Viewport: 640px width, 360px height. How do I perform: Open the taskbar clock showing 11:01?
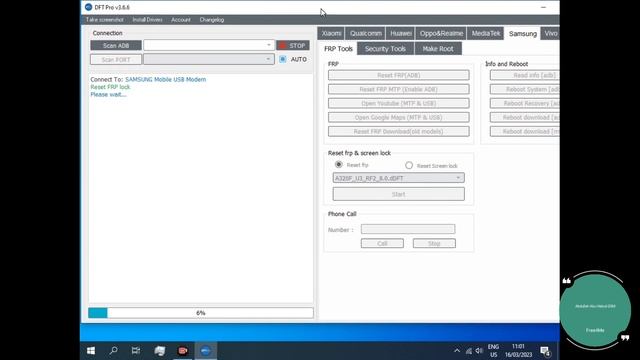coord(518,351)
